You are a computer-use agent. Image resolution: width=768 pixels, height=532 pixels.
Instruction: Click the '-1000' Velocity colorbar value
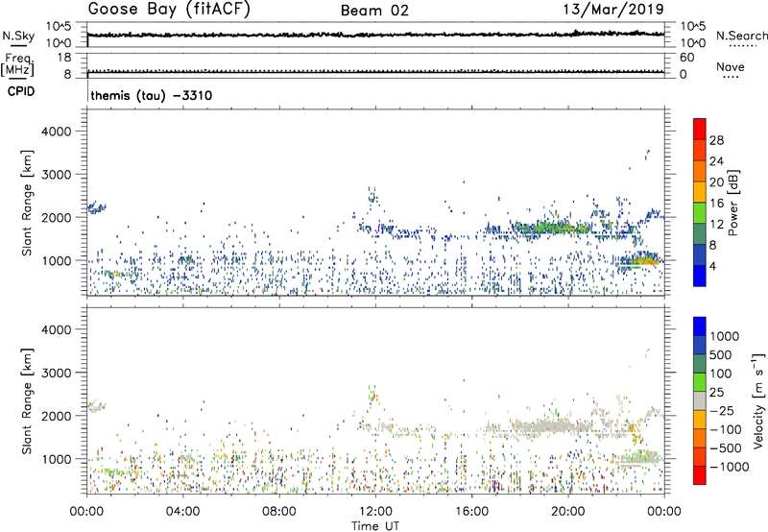(729, 467)
